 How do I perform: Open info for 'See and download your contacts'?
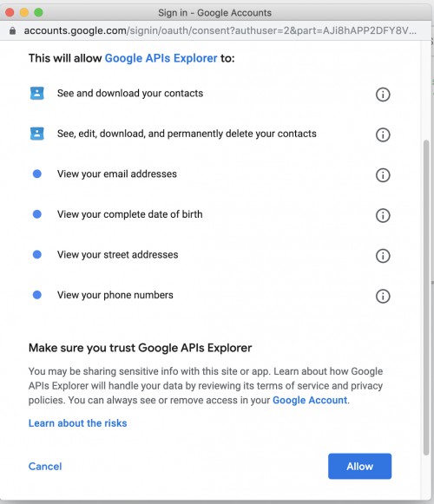click(x=383, y=95)
